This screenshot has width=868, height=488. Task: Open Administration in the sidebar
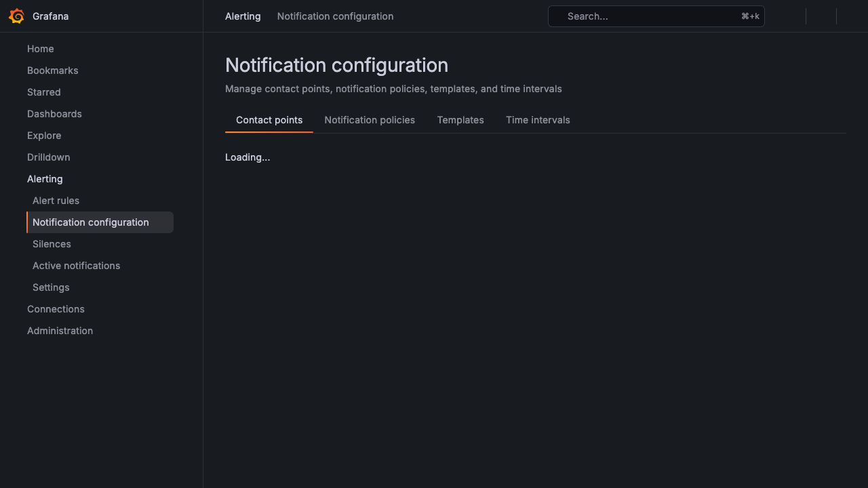pyautogui.click(x=60, y=331)
